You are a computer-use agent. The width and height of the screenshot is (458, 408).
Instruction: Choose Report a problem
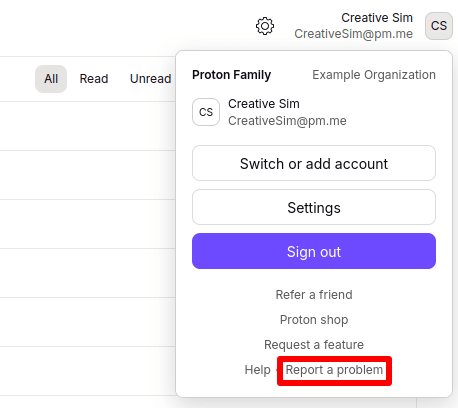tap(334, 370)
